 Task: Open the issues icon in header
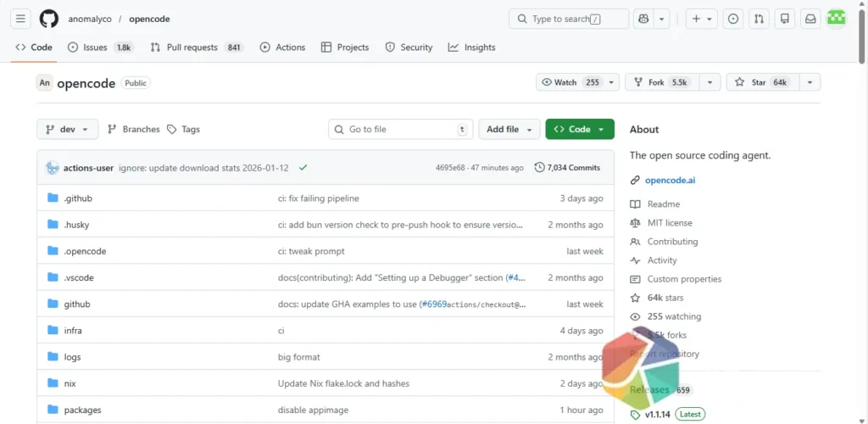click(733, 19)
